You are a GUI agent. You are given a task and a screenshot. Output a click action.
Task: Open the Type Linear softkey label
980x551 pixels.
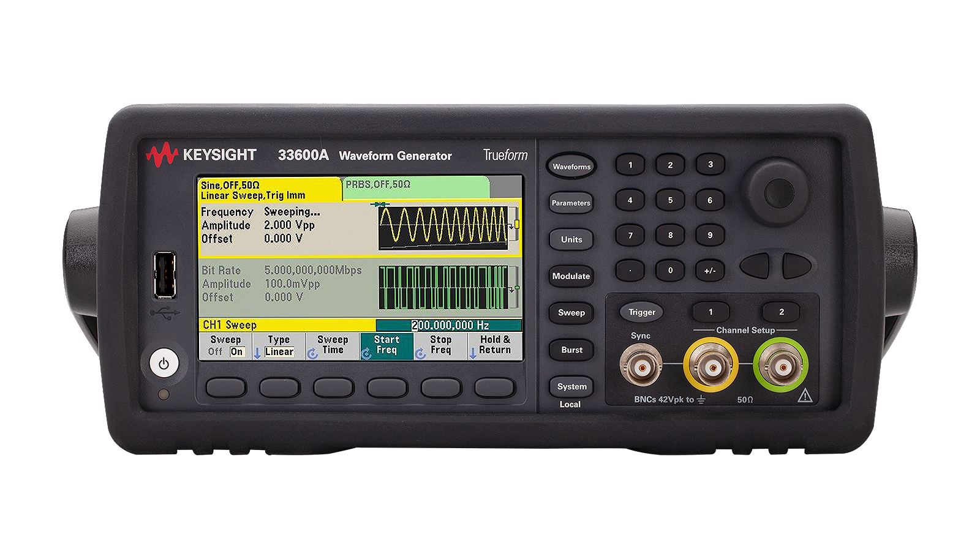click(279, 345)
